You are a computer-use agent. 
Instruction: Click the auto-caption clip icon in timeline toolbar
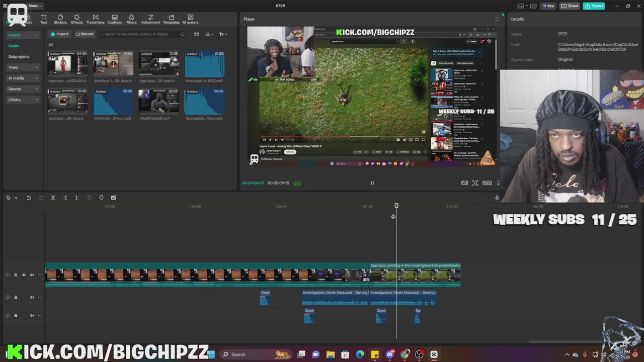(113, 198)
